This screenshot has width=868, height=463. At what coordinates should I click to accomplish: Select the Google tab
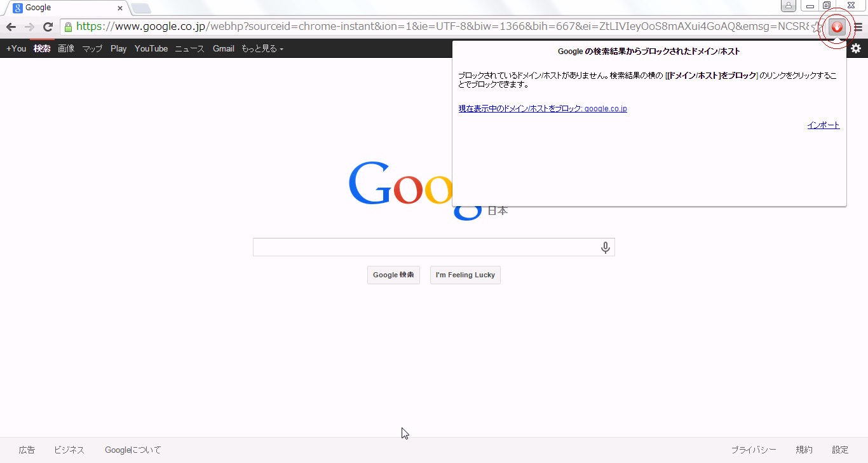pos(65,8)
